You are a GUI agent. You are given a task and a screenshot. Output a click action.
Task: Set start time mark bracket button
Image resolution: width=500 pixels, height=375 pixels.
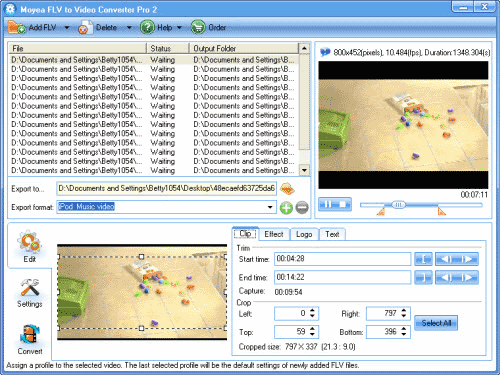pos(423,259)
